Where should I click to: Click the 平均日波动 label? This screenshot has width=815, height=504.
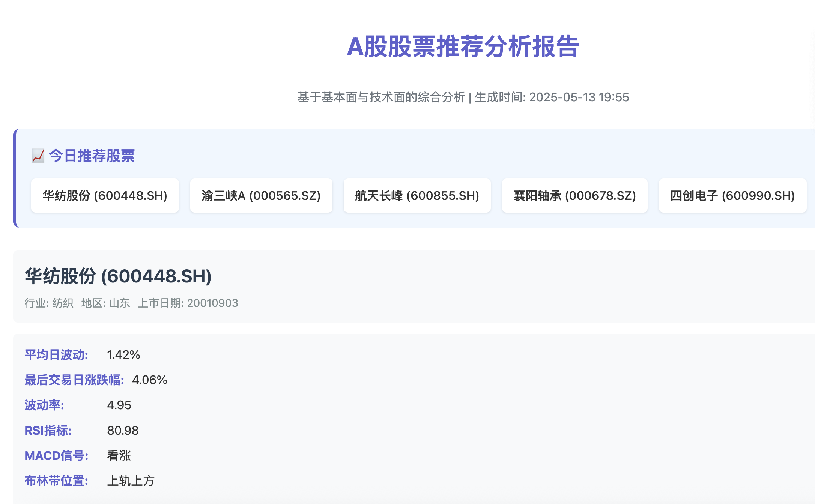[x=57, y=355]
